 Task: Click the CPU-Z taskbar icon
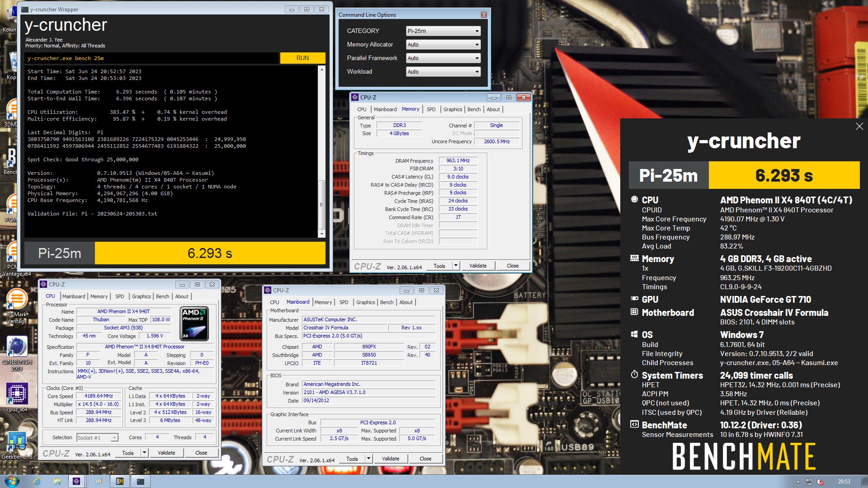pyautogui.click(x=76, y=482)
